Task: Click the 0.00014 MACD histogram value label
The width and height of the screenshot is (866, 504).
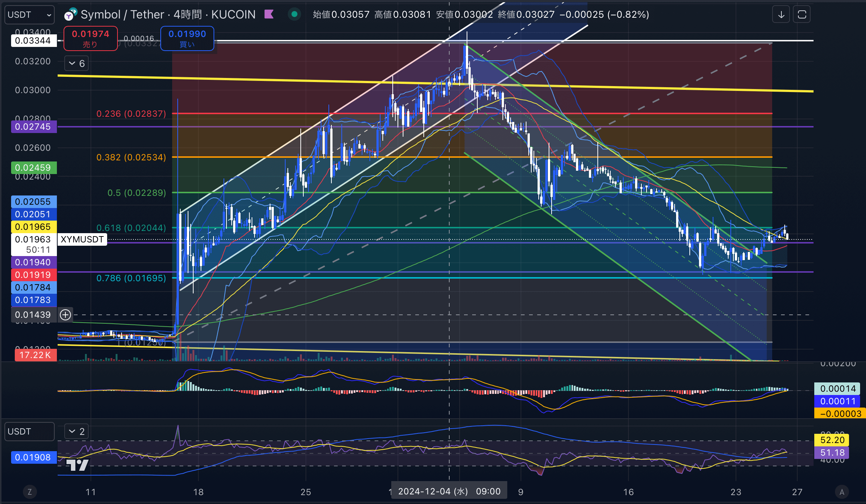Action: (x=838, y=389)
